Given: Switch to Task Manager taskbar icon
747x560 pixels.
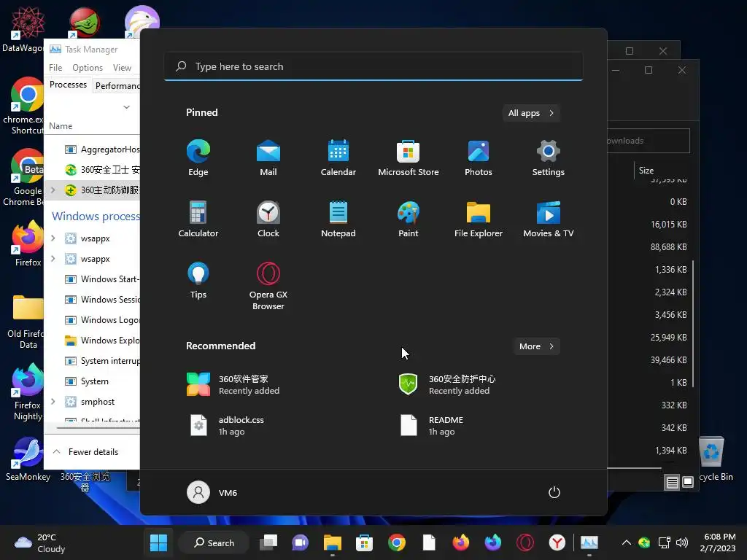Looking at the screenshot, I should pos(589,542).
